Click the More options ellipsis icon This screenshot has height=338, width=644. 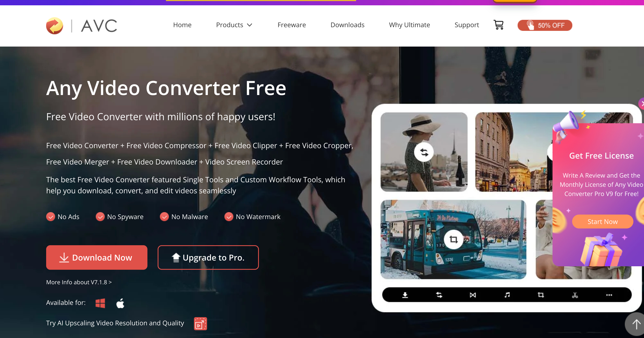pos(609,295)
